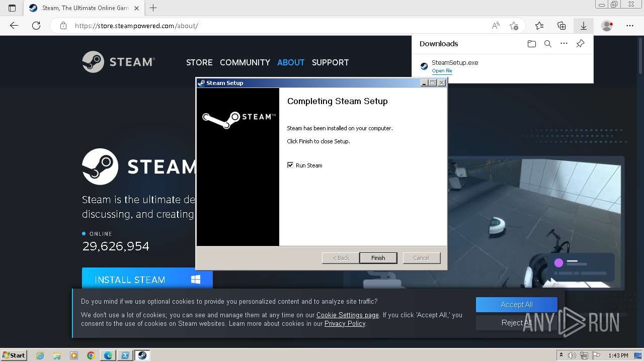Screen dimensions: 644x362
Task: Open the Cookie Settings page link
Action: pyautogui.click(x=348, y=315)
